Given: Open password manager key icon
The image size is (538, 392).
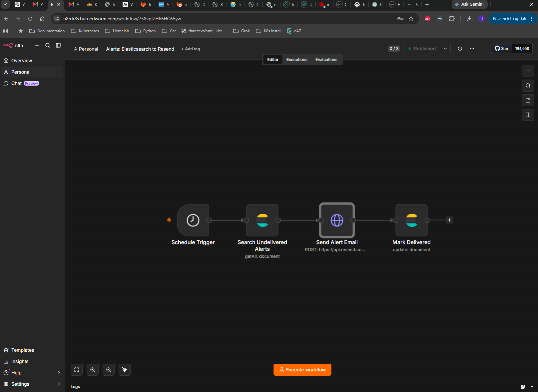Looking at the screenshot, I should [x=400, y=19].
